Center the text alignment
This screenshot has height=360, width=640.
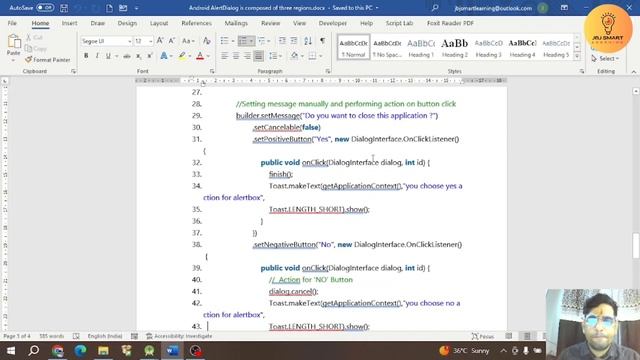pyautogui.click(x=236, y=56)
